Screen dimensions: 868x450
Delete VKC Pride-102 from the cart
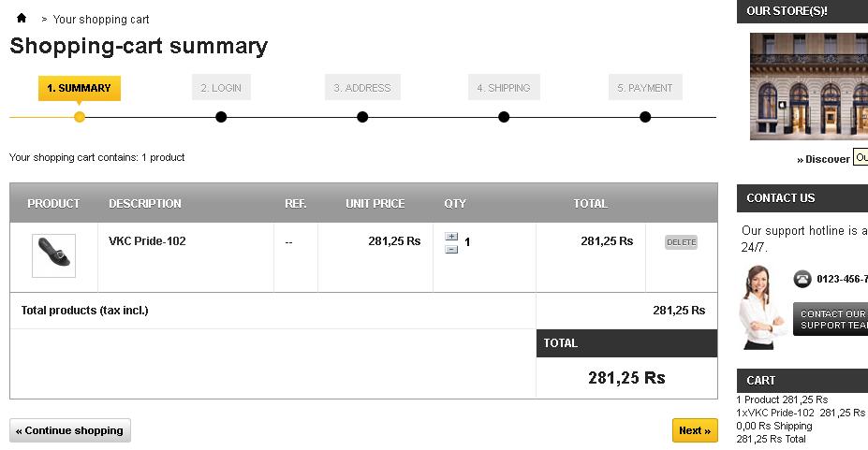tap(681, 242)
